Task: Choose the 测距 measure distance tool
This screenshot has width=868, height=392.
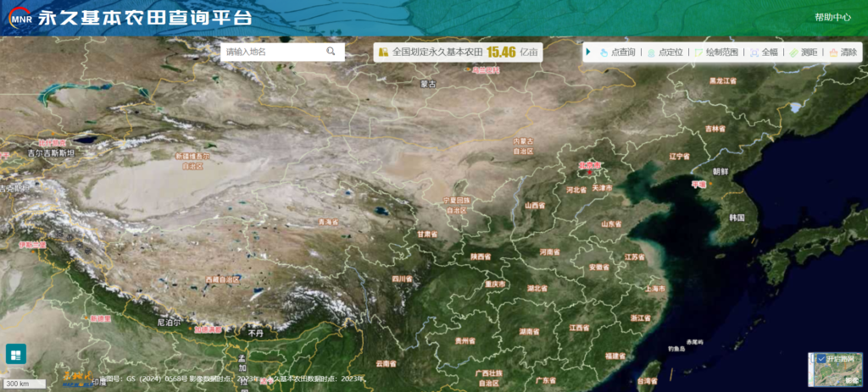Action: 804,52
